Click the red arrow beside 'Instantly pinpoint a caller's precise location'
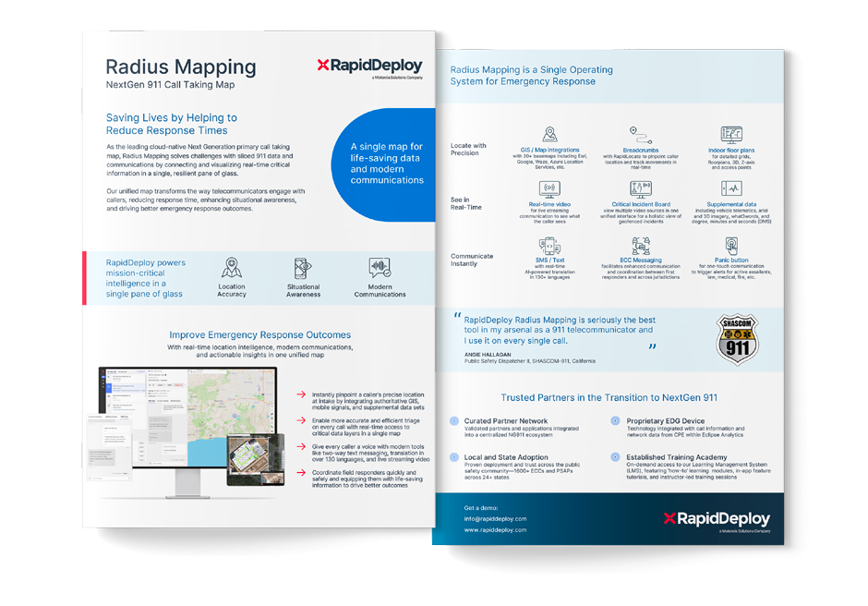 [301, 394]
